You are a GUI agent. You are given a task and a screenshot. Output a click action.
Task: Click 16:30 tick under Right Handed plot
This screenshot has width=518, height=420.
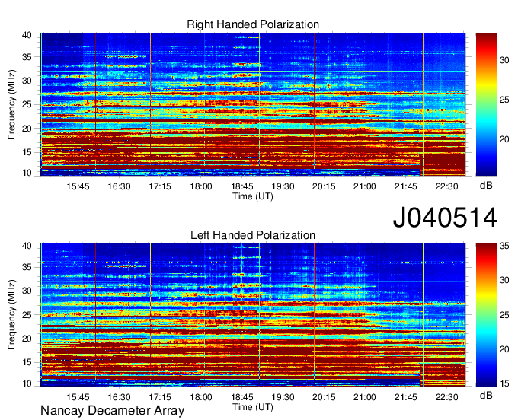coord(119,186)
